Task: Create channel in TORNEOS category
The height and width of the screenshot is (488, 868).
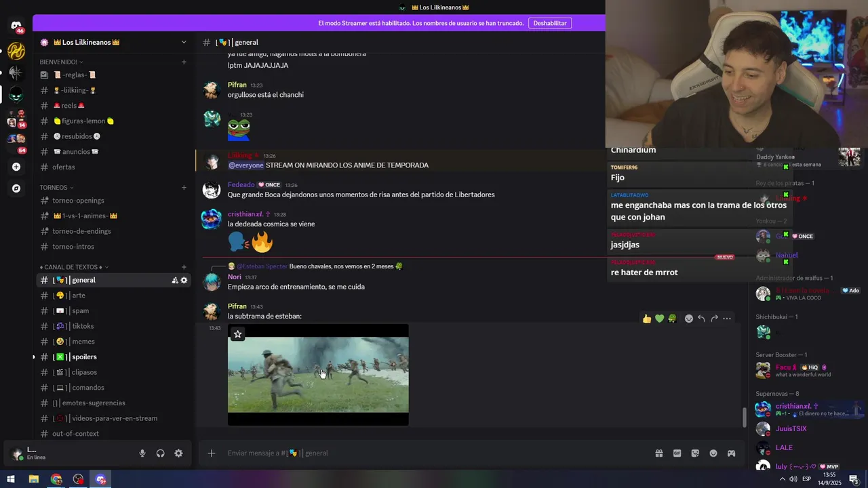Action: click(184, 187)
